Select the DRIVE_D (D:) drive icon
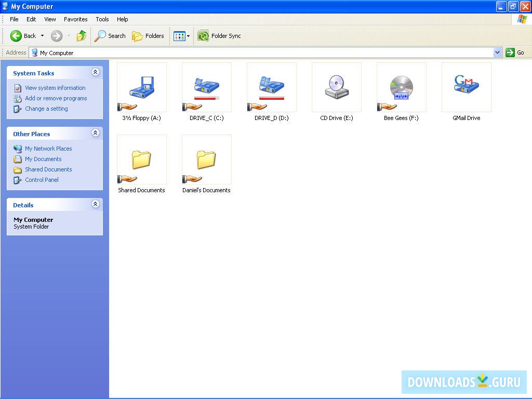Viewport: 532px width, 399px height. pos(271,87)
